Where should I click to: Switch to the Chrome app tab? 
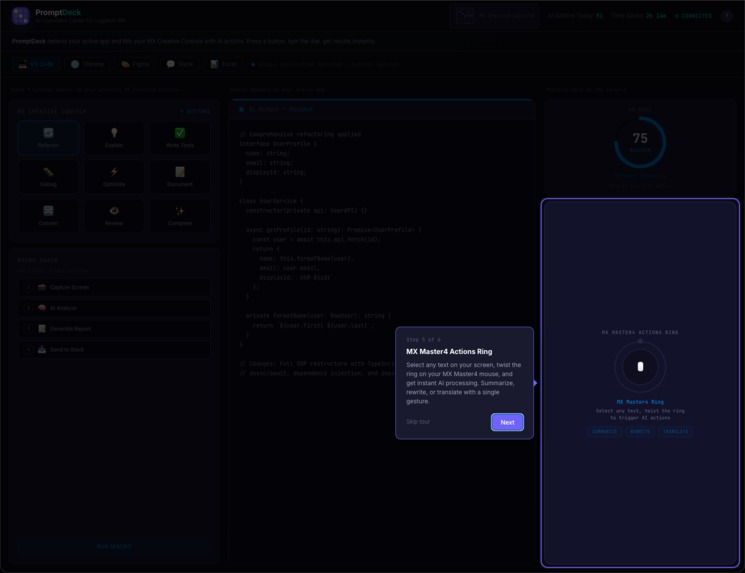point(87,64)
